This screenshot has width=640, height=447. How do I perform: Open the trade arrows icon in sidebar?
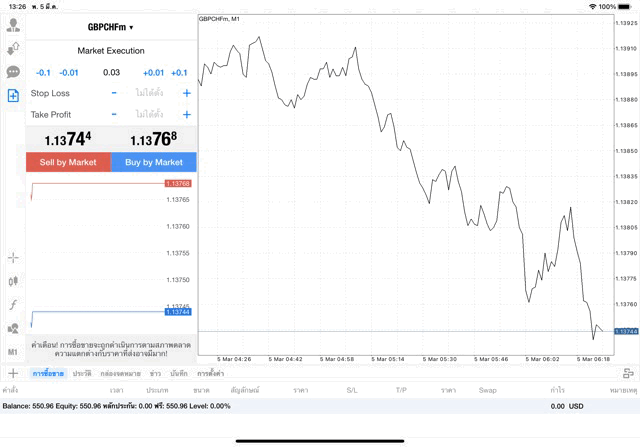click(x=13, y=47)
